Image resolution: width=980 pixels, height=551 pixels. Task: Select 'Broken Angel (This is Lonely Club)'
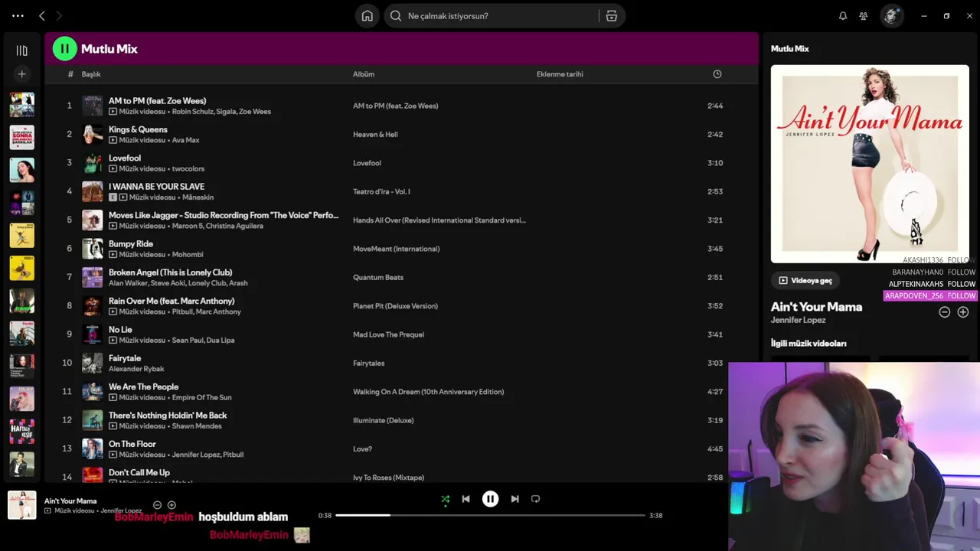click(x=170, y=272)
